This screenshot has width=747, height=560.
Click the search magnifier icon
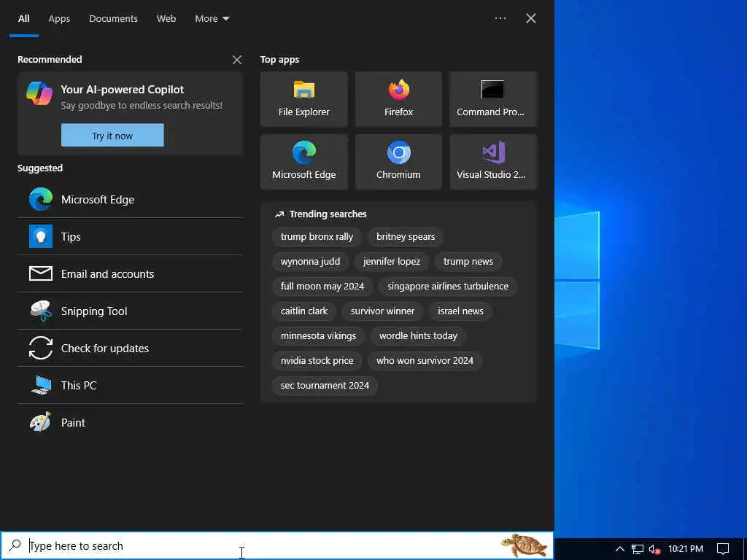tap(15, 545)
